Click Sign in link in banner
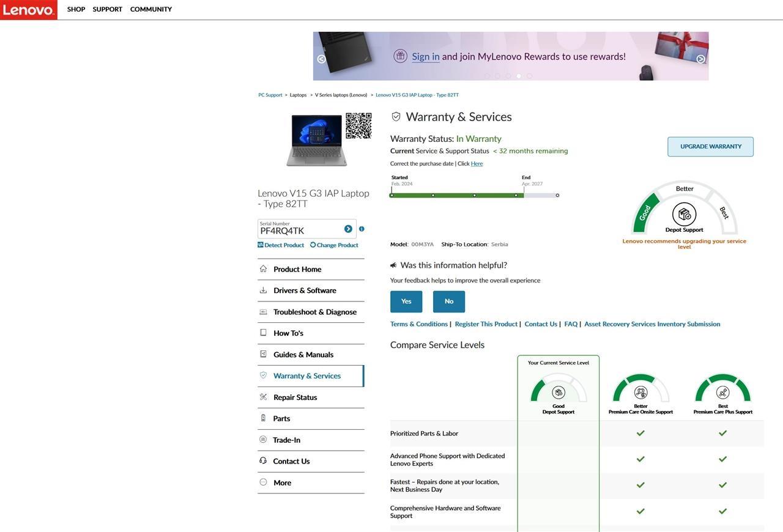This screenshot has height=532, width=783. pos(426,56)
